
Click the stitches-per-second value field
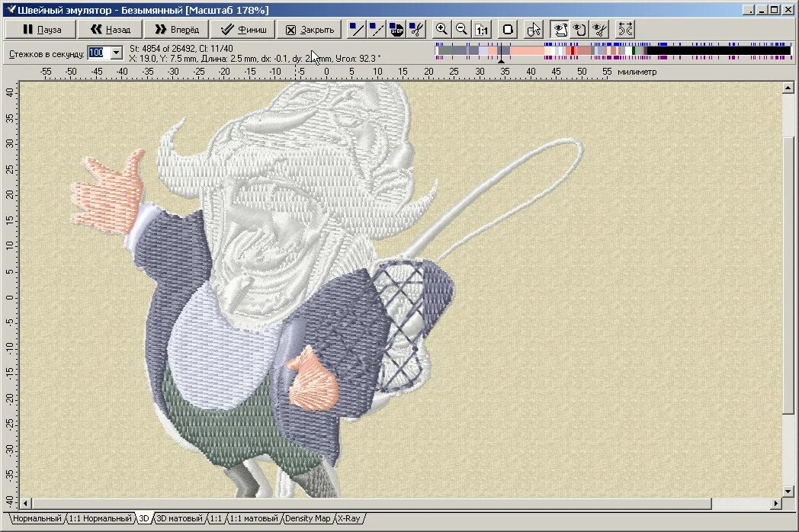pos(99,53)
